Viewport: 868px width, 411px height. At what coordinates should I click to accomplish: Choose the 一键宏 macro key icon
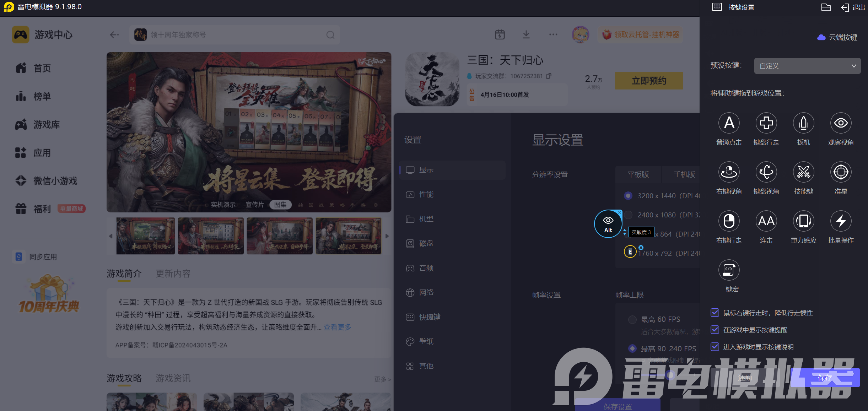pyautogui.click(x=729, y=270)
